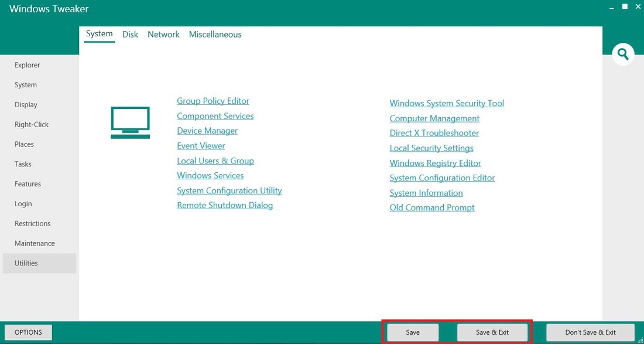Launch Windows System Security Tool

click(x=447, y=103)
